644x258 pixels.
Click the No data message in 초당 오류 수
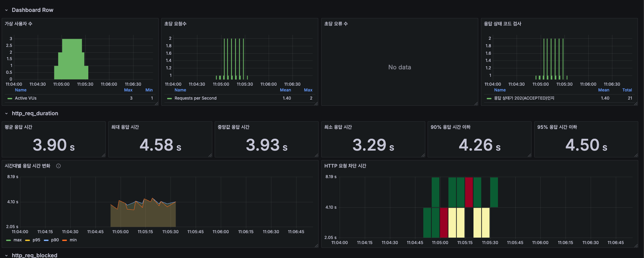400,67
